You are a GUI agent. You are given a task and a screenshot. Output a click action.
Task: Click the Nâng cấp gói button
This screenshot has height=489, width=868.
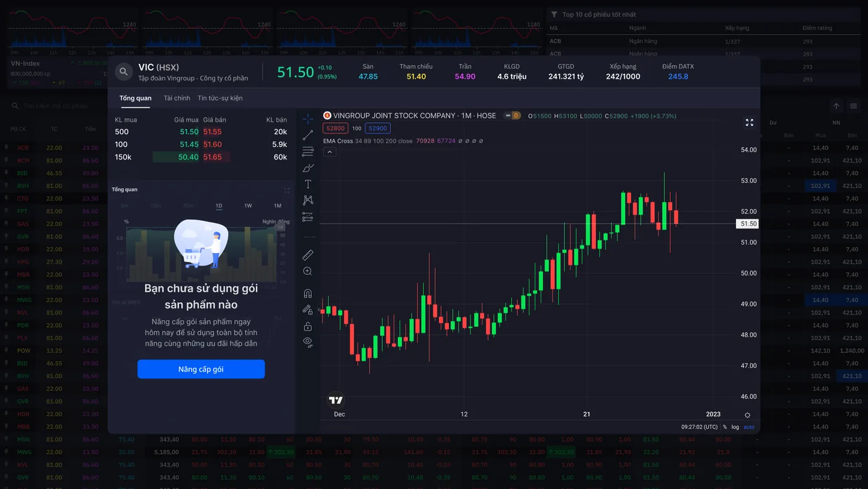pyautogui.click(x=201, y=369)
